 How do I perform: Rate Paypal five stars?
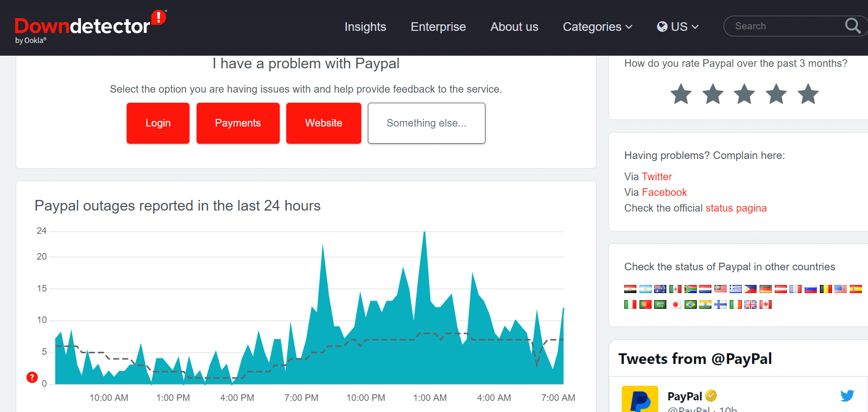coord(808,94)
